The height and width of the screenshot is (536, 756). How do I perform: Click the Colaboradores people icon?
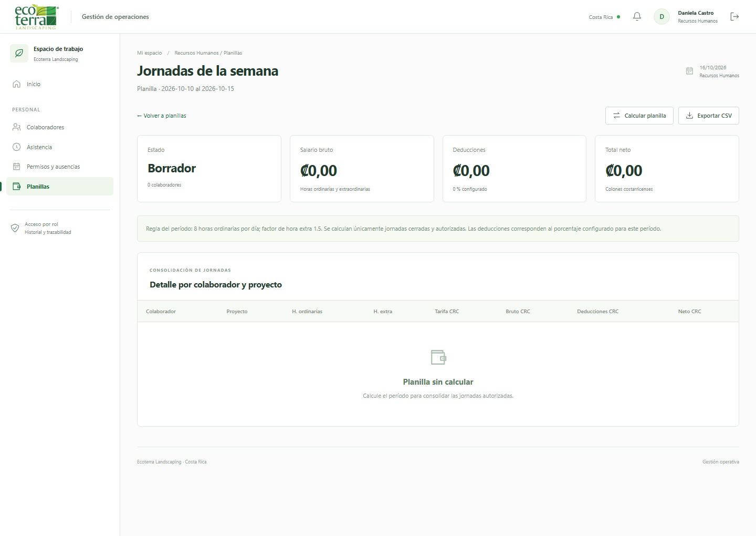pos(17,127)
